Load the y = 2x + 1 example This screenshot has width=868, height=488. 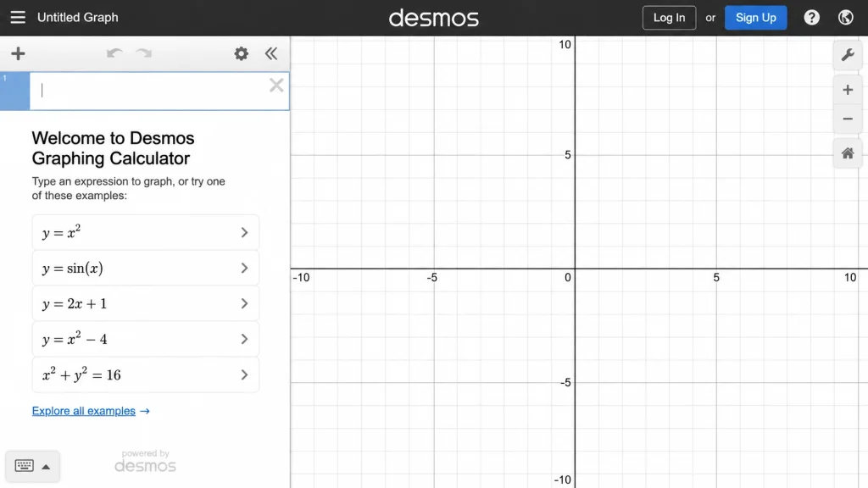point(146,303)
